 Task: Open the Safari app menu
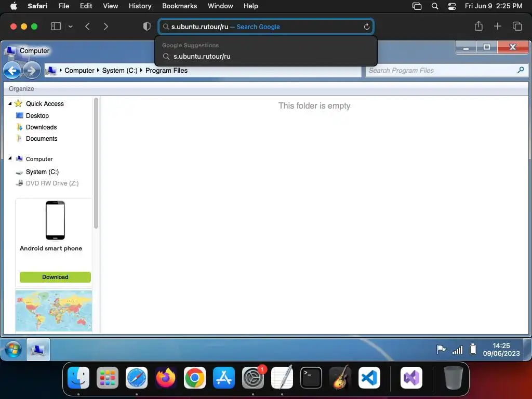37,6
